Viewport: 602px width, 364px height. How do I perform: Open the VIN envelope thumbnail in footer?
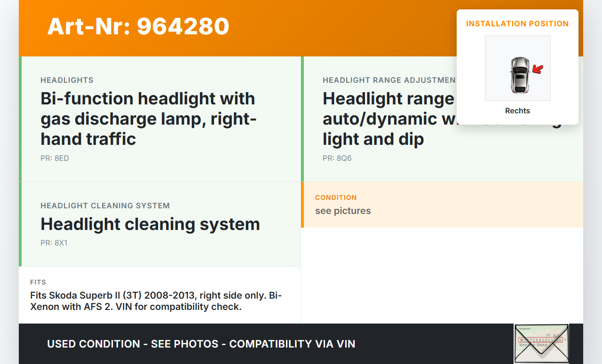541,344
